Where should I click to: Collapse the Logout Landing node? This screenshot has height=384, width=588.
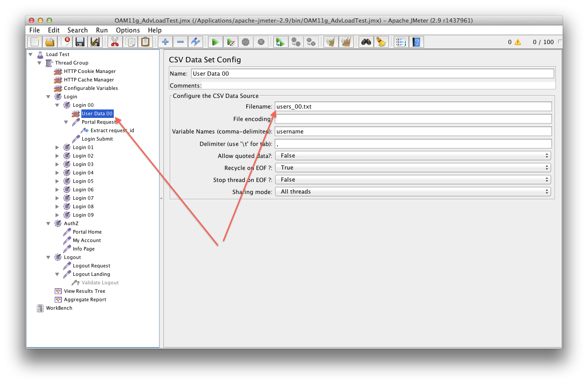[57, 274]
